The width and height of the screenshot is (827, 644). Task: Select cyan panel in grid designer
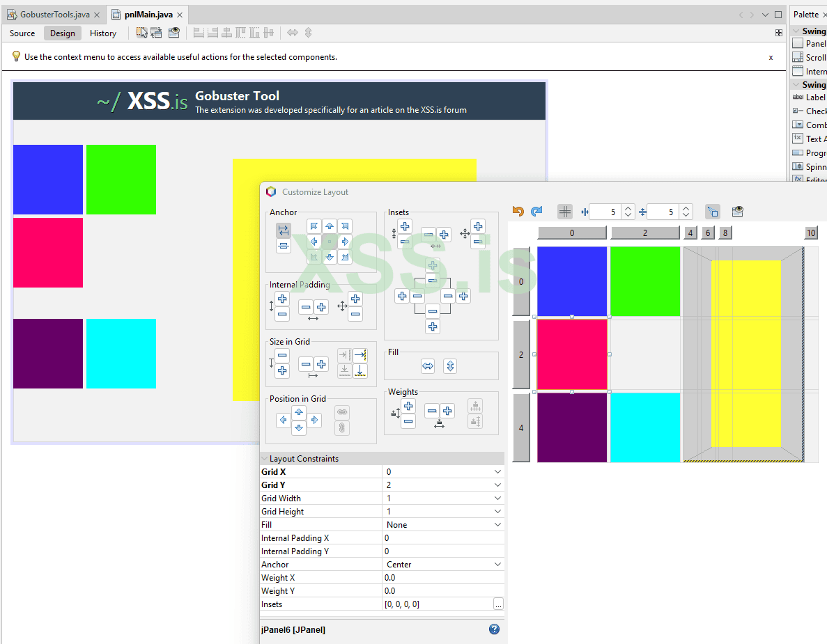click(645, 427)
